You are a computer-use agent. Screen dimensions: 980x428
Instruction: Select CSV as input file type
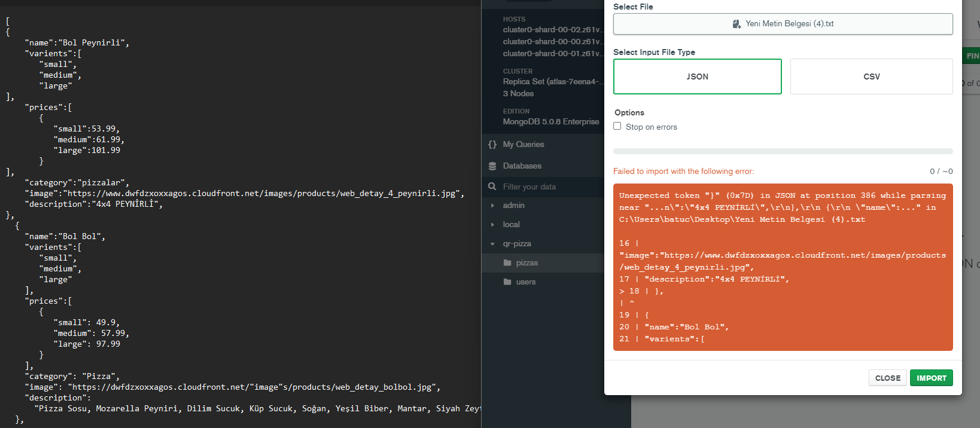click(x=872, y=77)
